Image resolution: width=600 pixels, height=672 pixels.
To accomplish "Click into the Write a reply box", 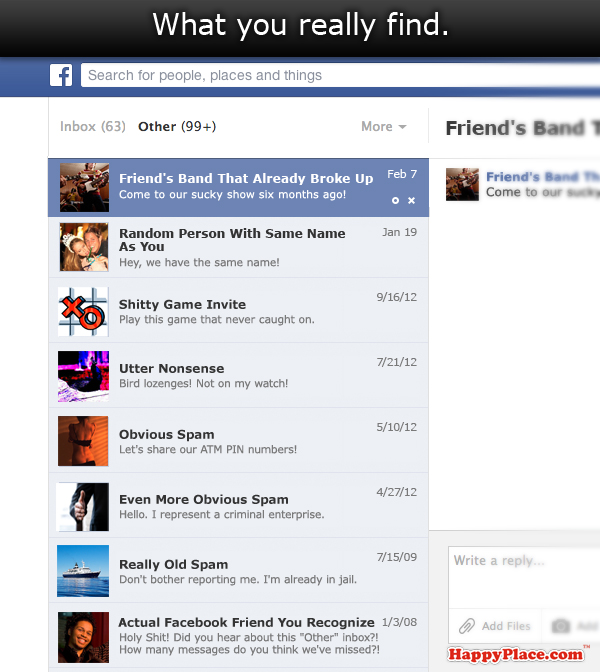I will (524, 577).
